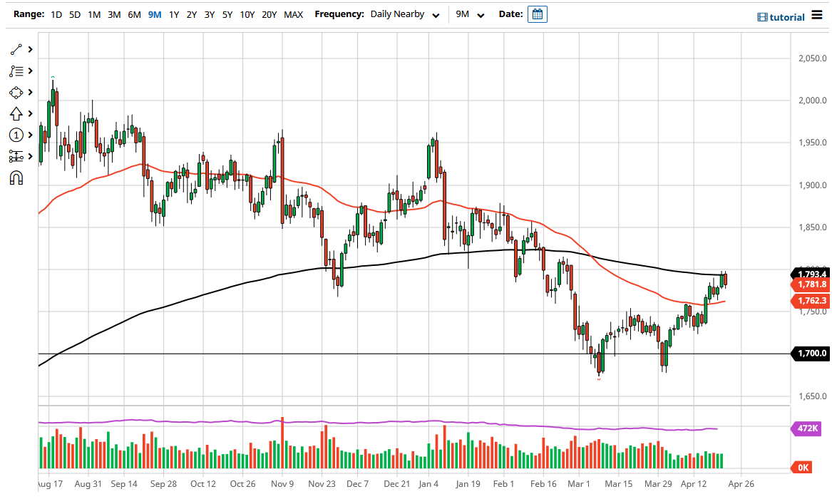
Task: Open the Daily Nearby frequency dropdown
Action: 405,14
